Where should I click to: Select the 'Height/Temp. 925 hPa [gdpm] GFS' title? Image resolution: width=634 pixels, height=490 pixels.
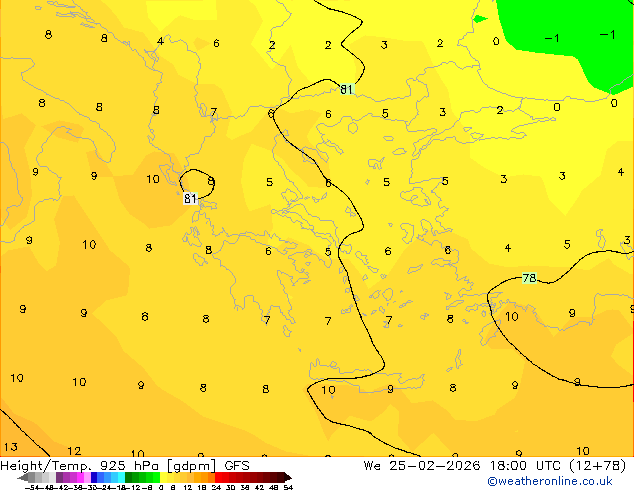click(125, 466)
